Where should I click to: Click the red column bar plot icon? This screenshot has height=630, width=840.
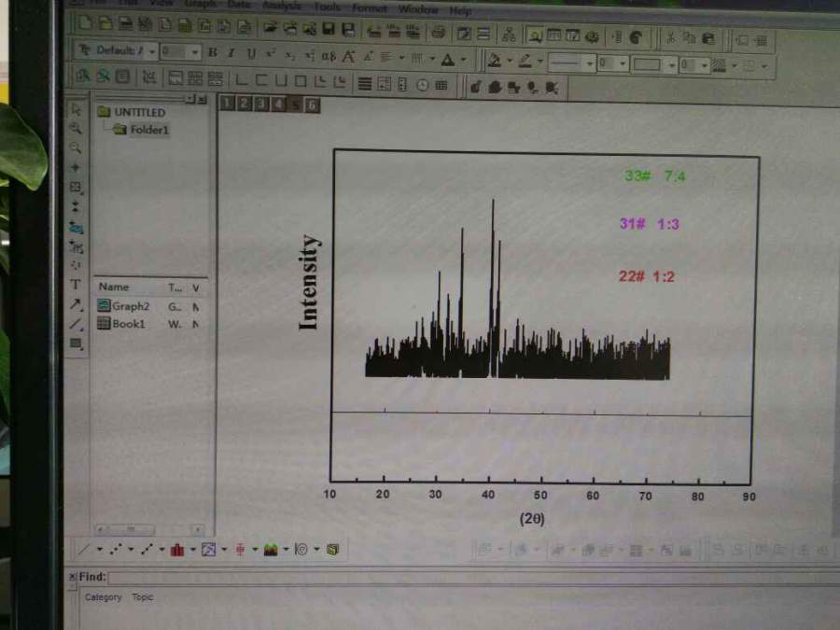[x=177, y=550]
